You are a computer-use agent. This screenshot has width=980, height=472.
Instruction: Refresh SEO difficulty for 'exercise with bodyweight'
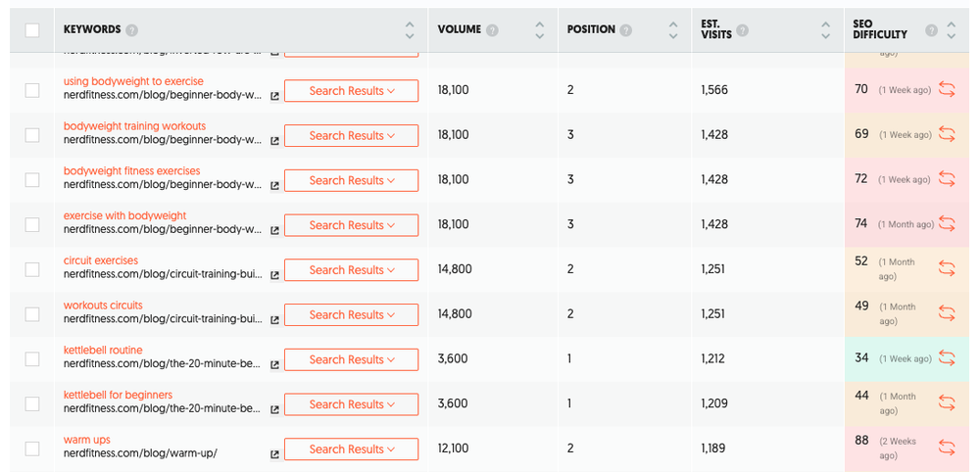[x=947, y=224]
